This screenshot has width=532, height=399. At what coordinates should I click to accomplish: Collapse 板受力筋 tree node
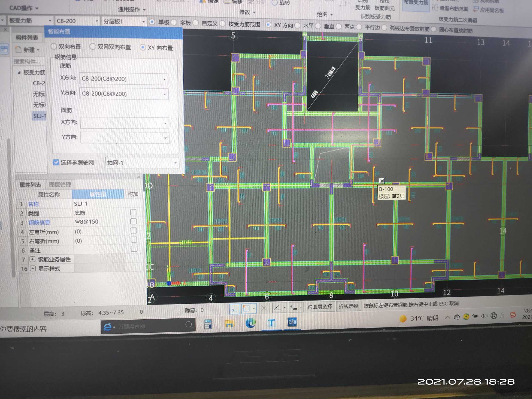(19, 72)
